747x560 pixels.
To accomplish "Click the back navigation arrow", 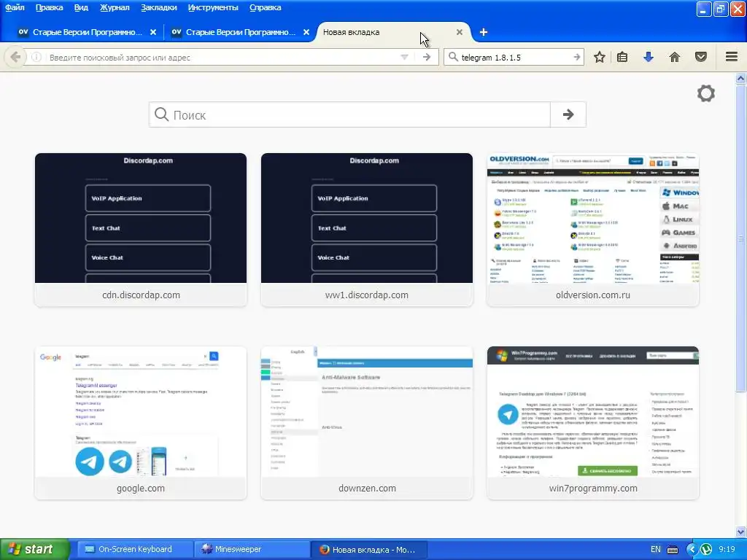I will [x=15, y=57].
